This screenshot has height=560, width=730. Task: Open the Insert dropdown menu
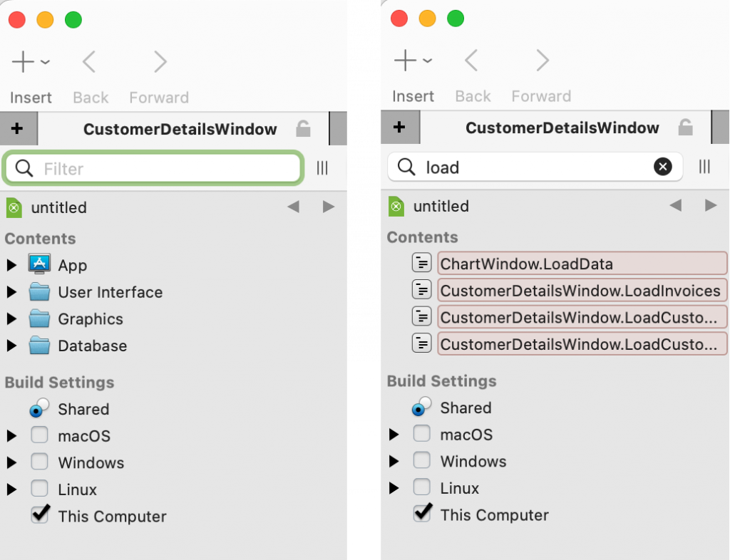tap(31, 61)
